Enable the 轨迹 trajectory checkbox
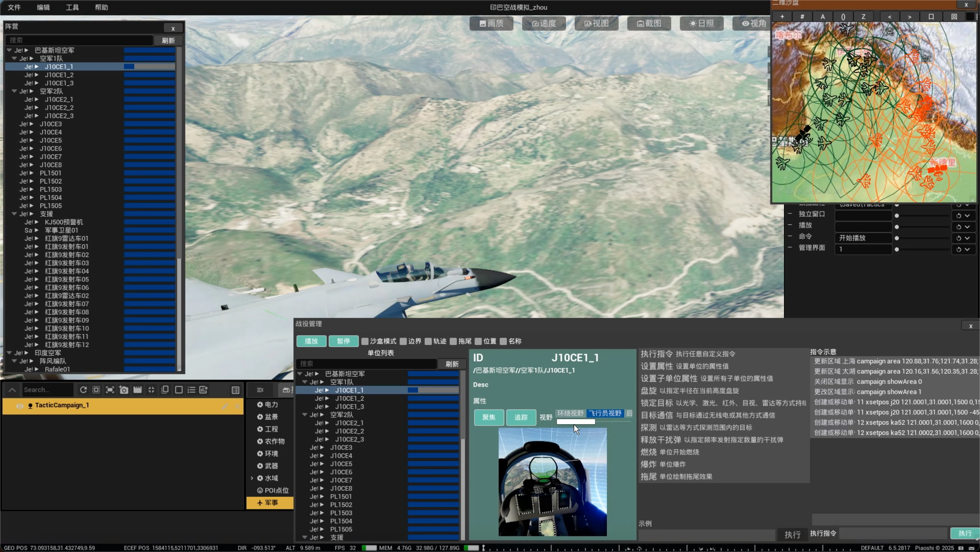980x552 pixels. click(x=428, y=341)
